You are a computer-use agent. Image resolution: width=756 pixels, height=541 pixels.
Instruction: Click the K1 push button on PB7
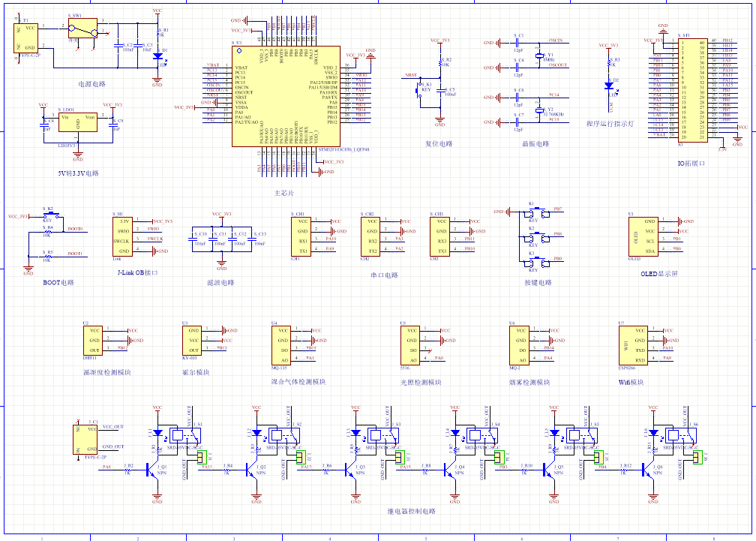(x=538, y=212)
